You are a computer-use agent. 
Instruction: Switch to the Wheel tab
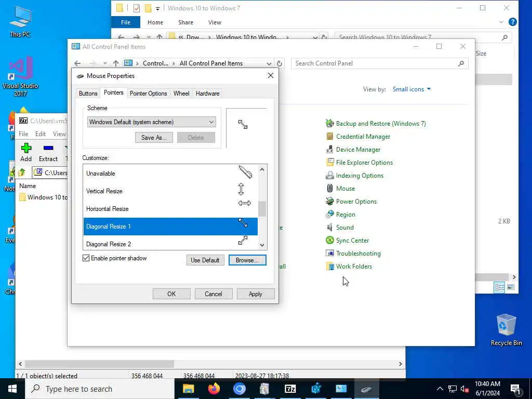(x=181, y=94)
